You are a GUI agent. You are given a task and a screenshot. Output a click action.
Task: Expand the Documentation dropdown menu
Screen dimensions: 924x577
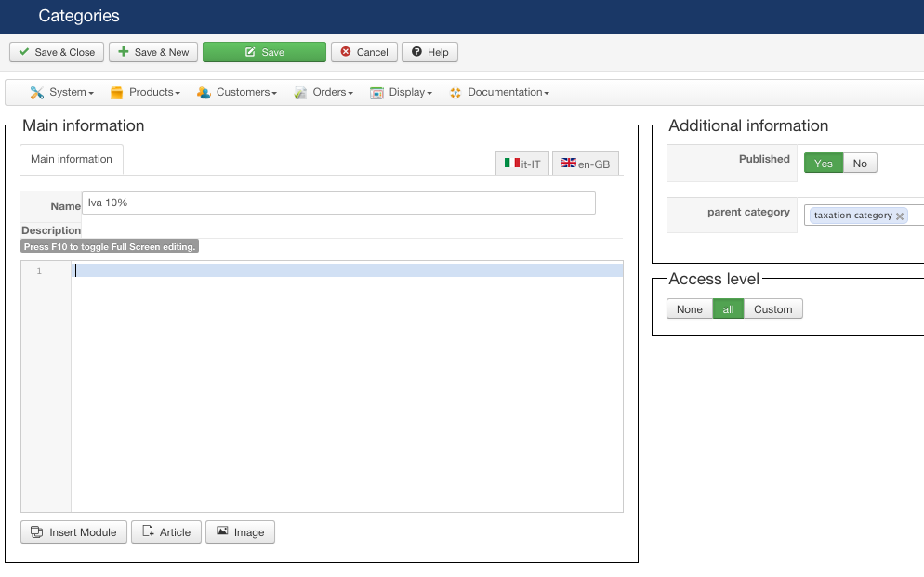click(499, 92)
